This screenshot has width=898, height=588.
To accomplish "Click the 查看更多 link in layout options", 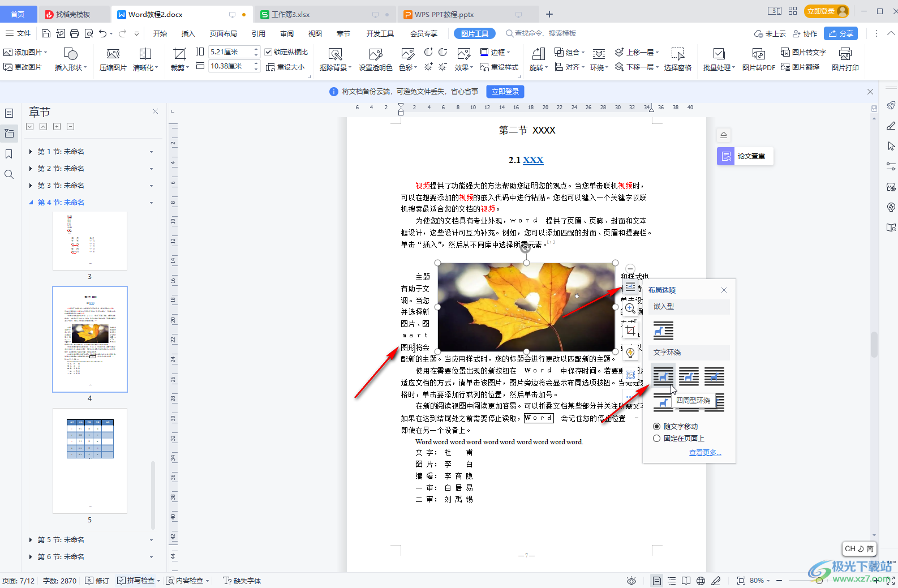I will coord(705,452).
